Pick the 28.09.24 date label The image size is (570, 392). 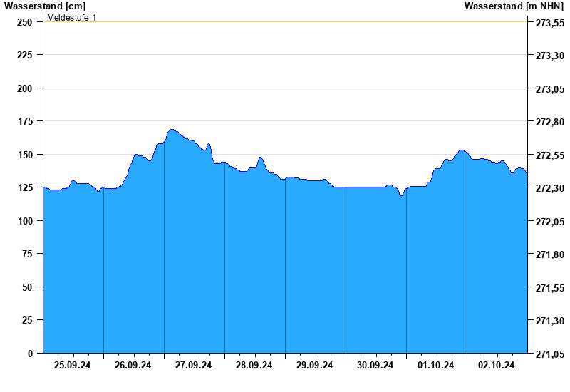coord(254,366)
